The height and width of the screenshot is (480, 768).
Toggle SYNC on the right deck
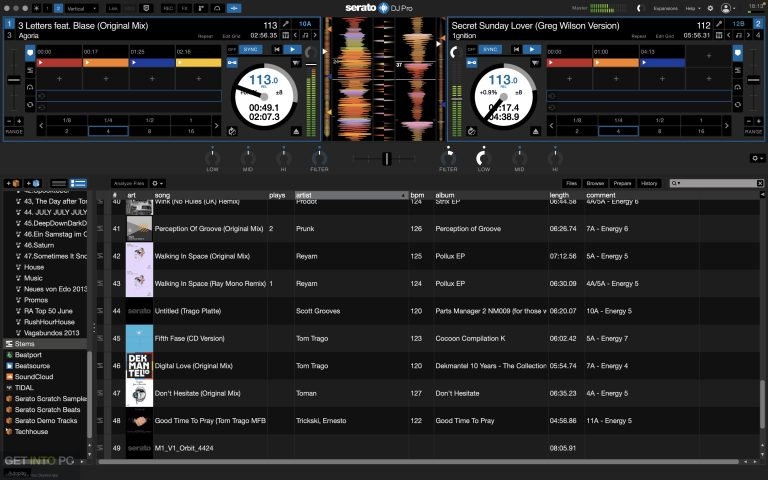click(490, 49)
